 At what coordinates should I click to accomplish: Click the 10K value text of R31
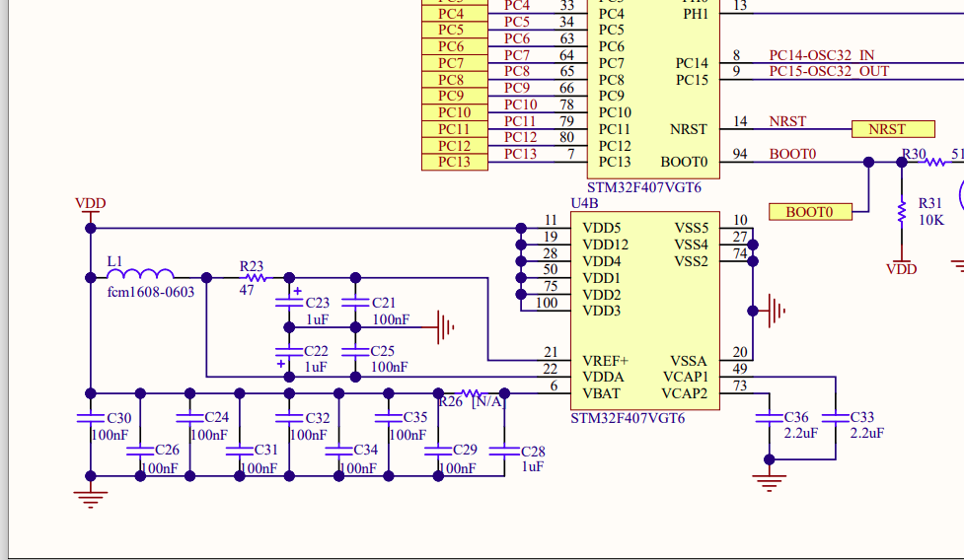930,220
